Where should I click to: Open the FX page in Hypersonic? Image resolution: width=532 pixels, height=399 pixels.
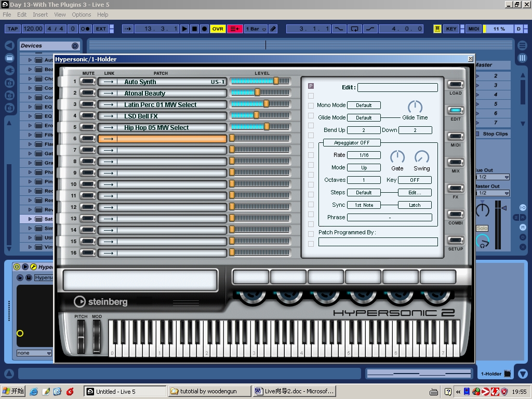click(455, 188)
